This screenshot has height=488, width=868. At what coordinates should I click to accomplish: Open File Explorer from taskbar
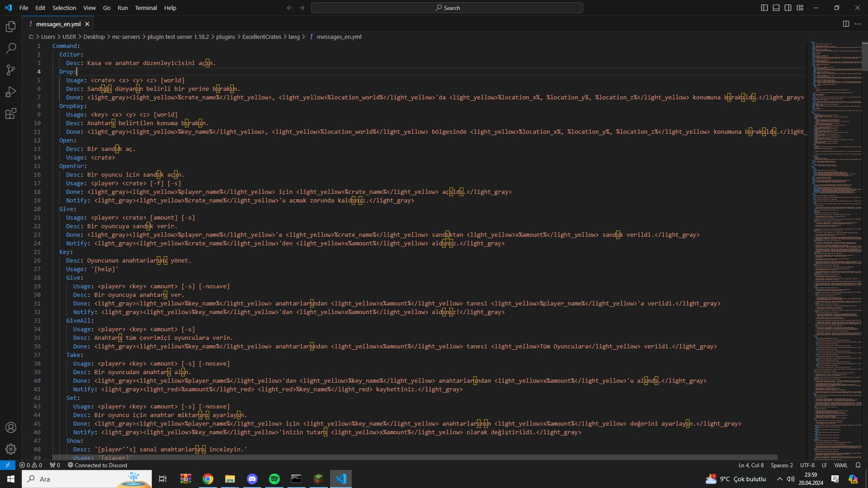coord(230,479)
